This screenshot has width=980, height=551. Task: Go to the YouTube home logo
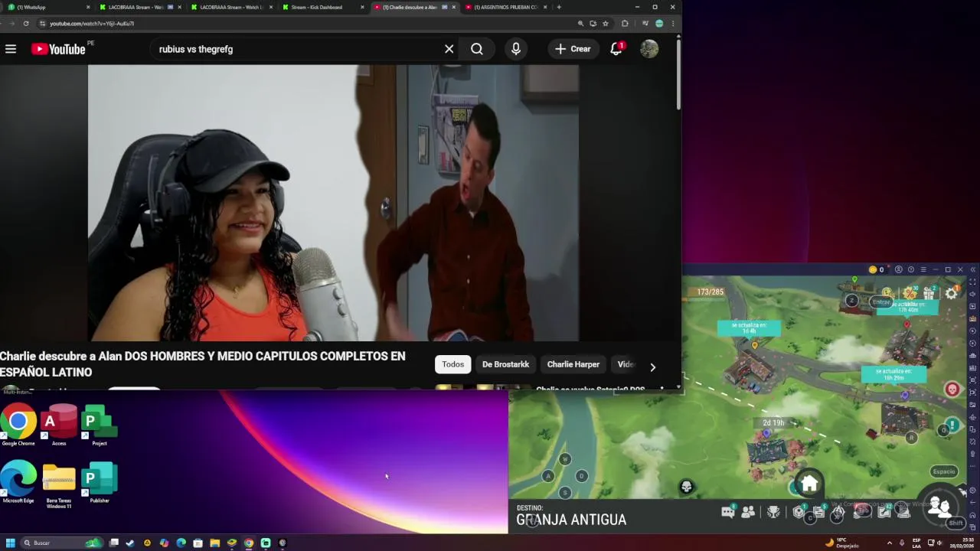(58, 49)
